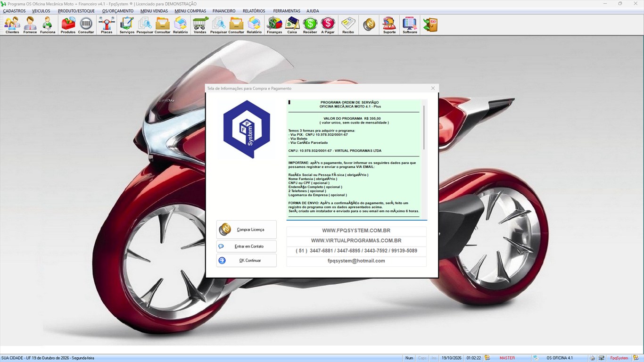Click the printer icon in status bar
The height and width of the screenshot is (362, 644).
point(592,358)
